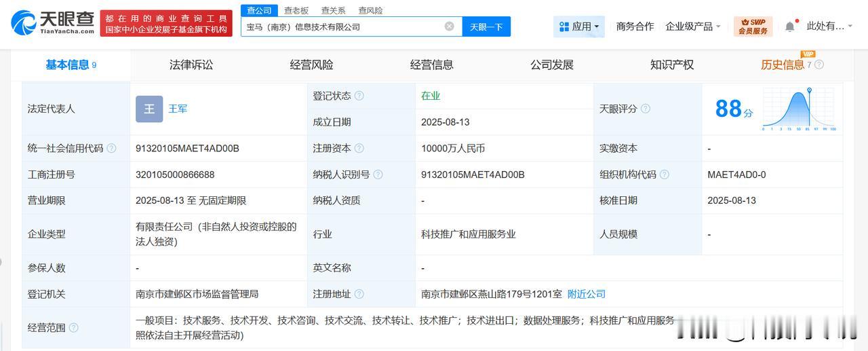Image resolution: width=868 pixels, height=351 pixels.
Task: Click the 法定代表人 label
Action: click(52, 109)
